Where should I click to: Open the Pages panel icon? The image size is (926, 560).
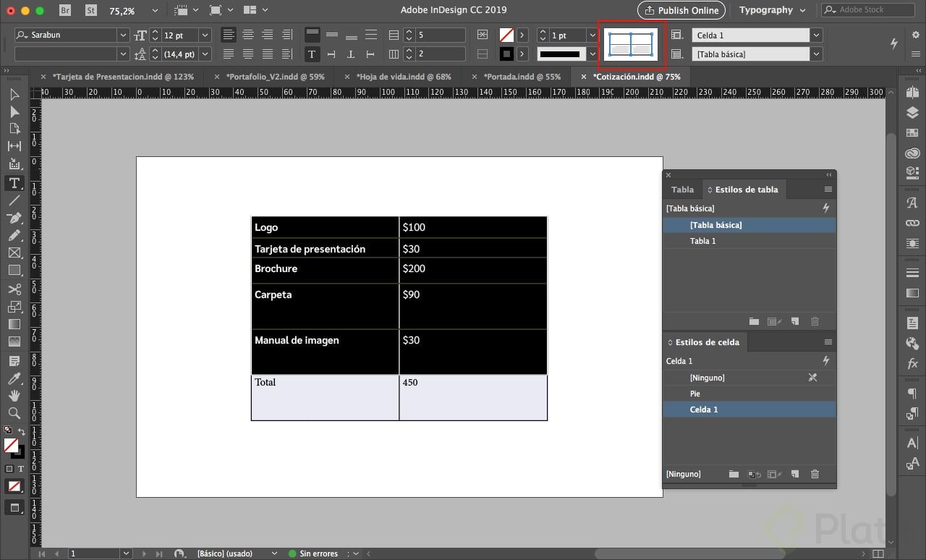pyautogui.click(x=912, y=94)
